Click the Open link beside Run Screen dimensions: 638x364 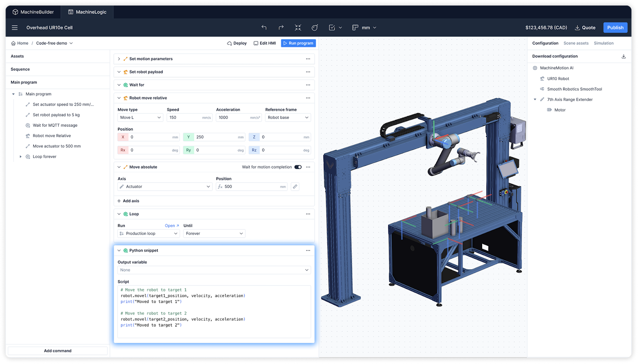[x=171, y=226]
